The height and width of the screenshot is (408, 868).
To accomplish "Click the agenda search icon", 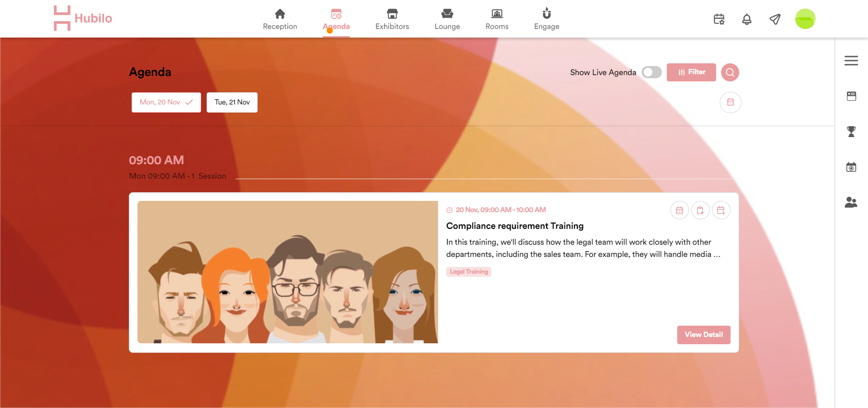I will pyautogui.click(x=730, y=72).
